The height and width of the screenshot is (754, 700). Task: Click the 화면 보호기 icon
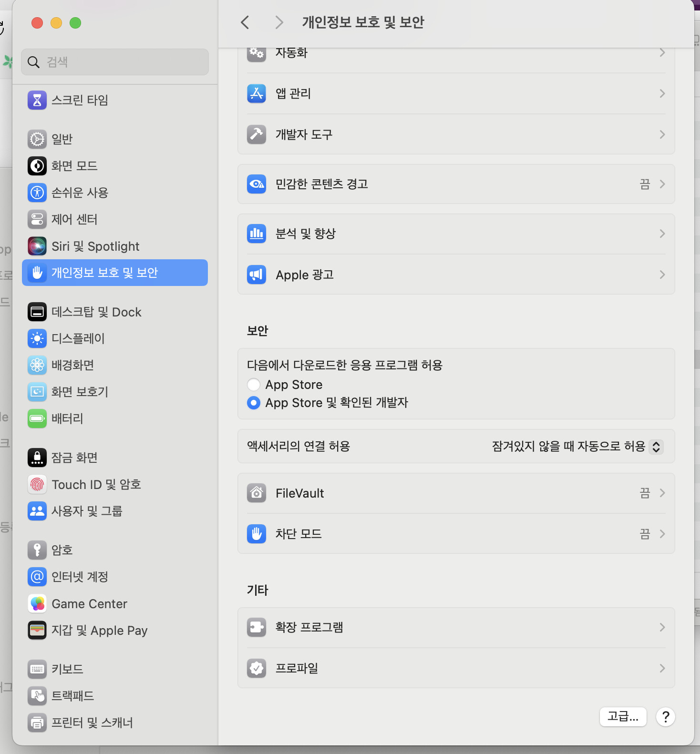click(37, 392)
